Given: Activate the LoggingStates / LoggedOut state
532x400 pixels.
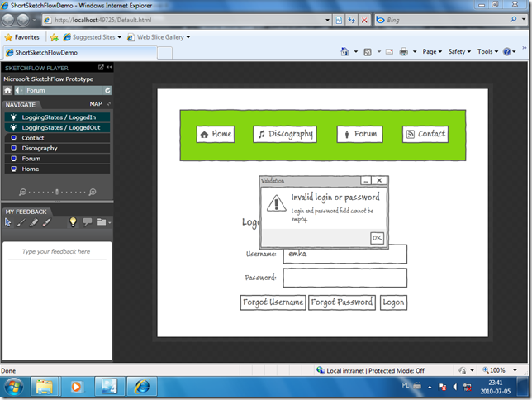Looking at the screenshot, I should [57, 127].
